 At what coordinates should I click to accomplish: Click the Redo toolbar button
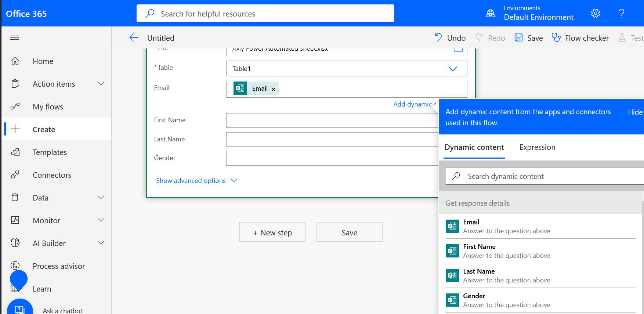(x=491, y=38)
